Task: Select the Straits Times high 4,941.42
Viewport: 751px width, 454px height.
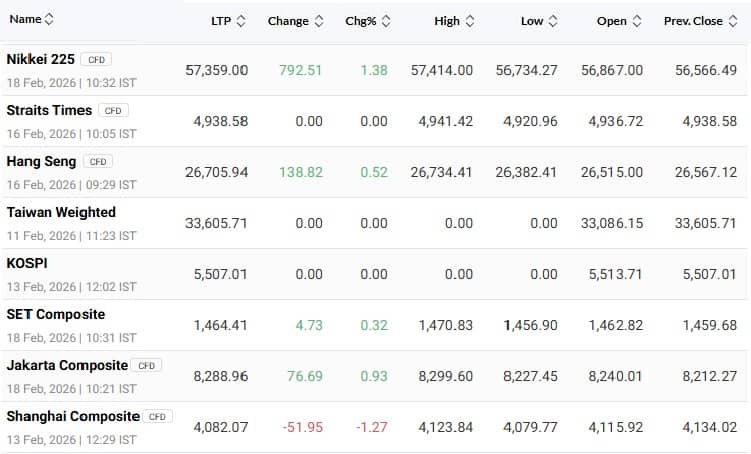Action: coord(445,121)
